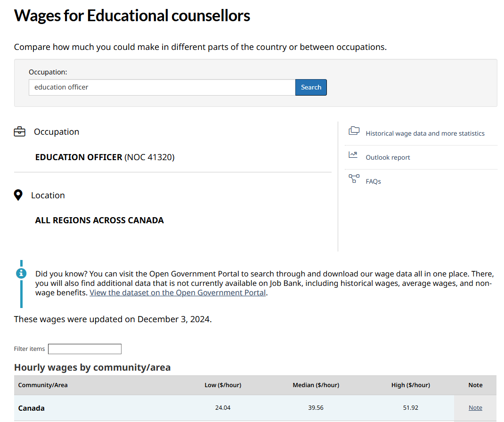Click the folder icon beside Historical wage data
The height and width of the screenshot is (422, 504).
pos(354,131)
